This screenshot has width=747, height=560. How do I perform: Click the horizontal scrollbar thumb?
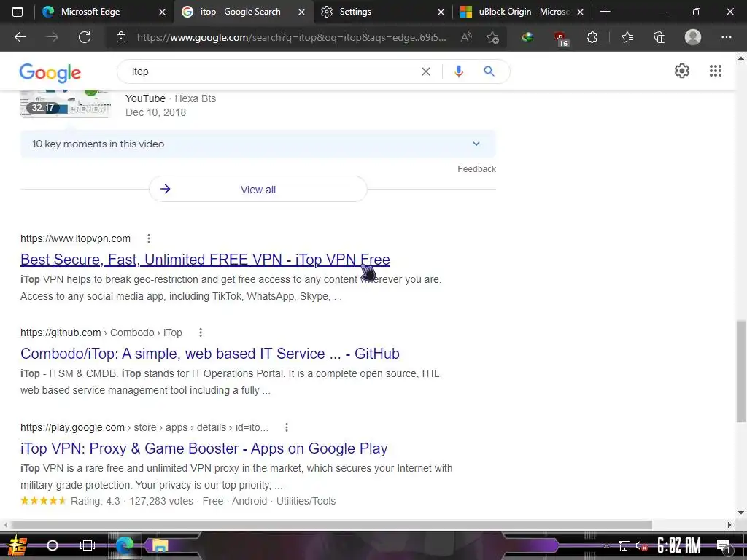coord(332,525)
